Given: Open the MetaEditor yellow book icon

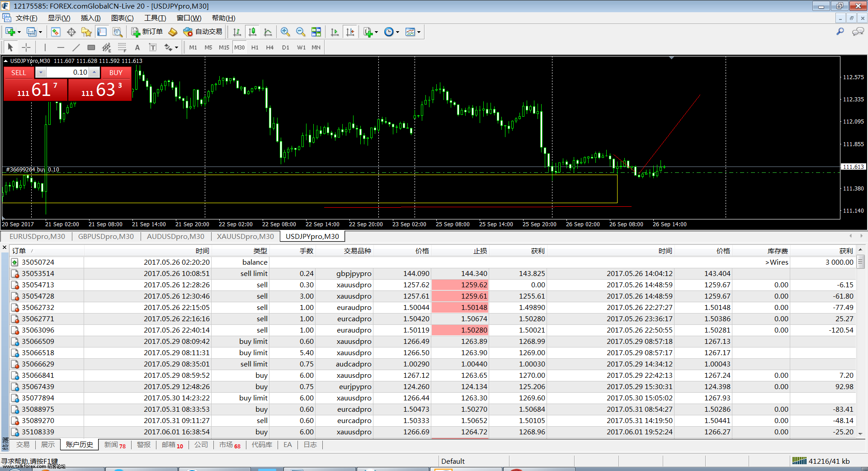Looking at the screenshot, I should coord(173,32).
